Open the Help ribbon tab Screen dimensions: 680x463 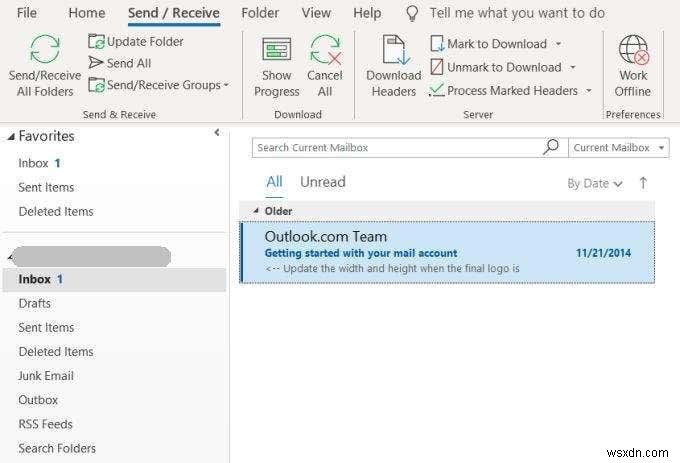[x=367, y=13]
